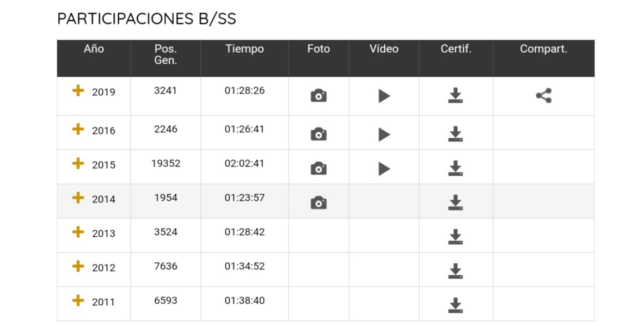
Task: Play the 2016 race video
Action: pyautogui.click(x=384, y=134)
